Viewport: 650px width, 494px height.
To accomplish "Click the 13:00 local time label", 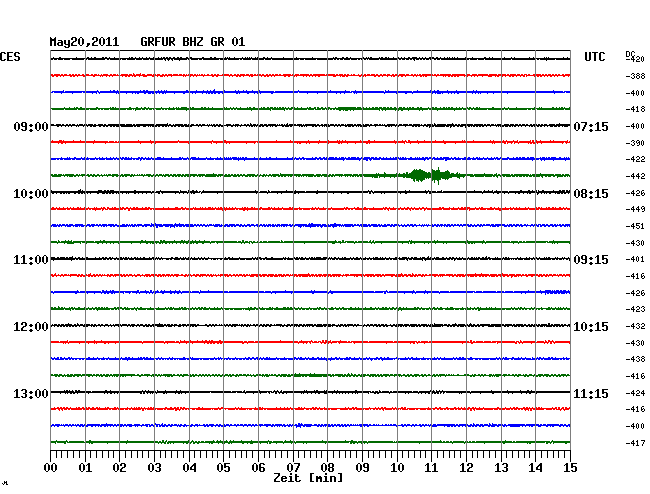I will click(31, 393).
